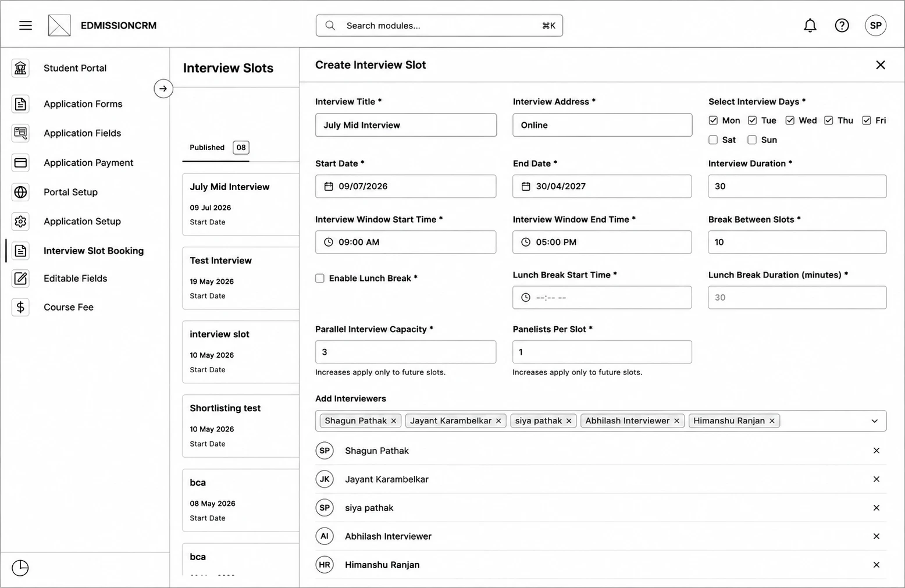Remove the Himanshu Ranjan tag chip
Image resolution: width=905 pixels, height=588 pixels.
click(x=772, y=421)
